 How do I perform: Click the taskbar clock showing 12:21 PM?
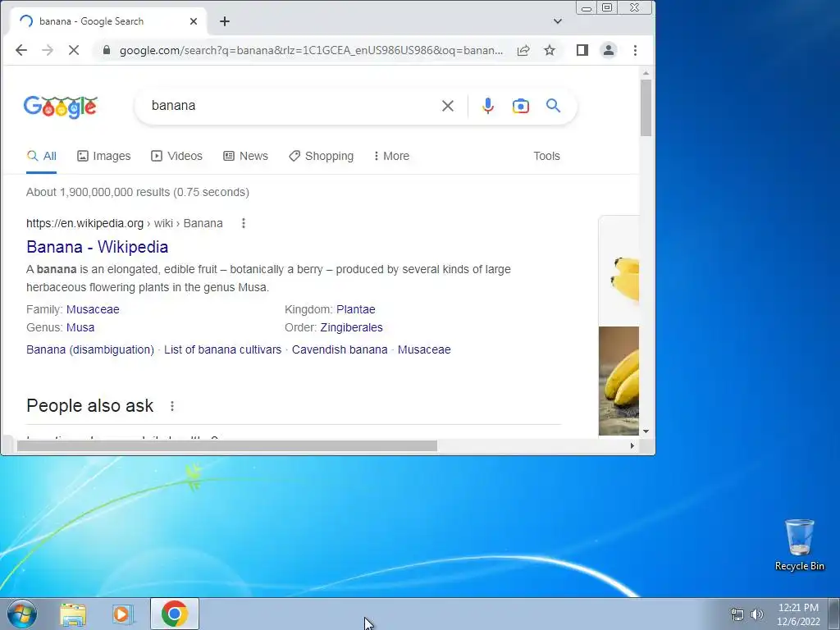(x=798, y=614)
